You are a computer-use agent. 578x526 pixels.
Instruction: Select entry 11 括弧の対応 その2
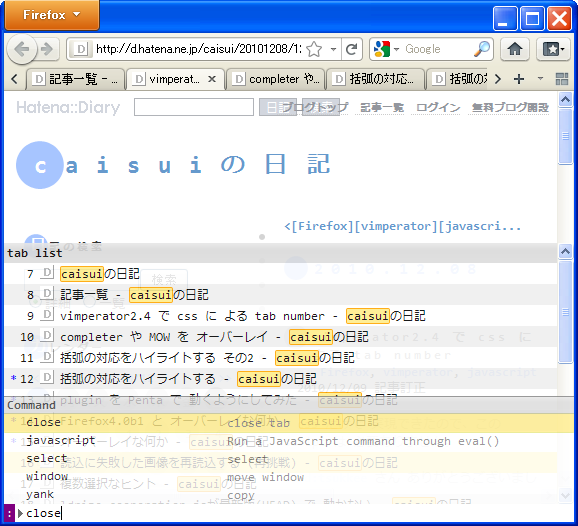click(x=281, y=358)
